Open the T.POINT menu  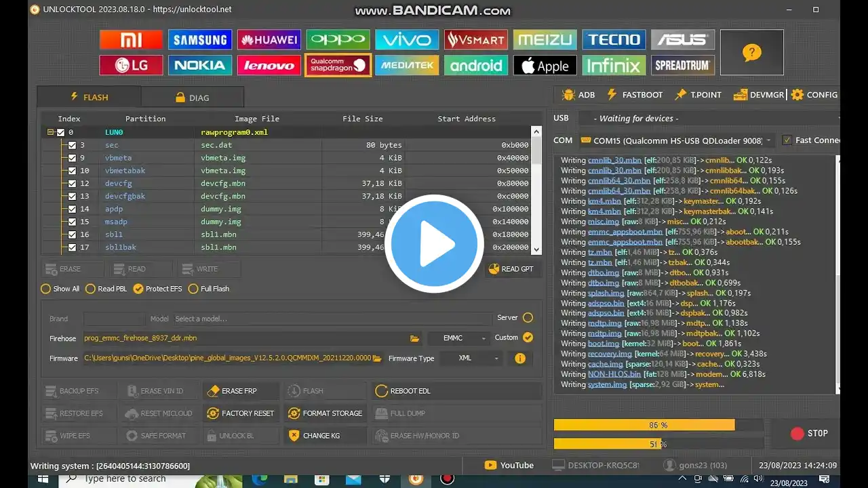(x=698, y=95)
